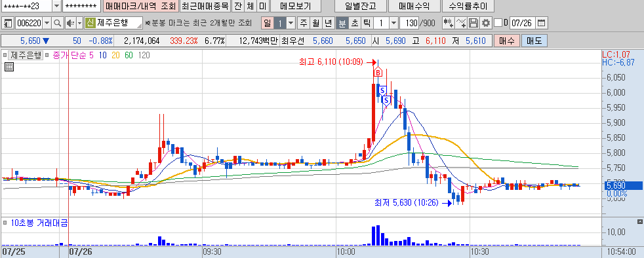This screenshot has width=644, height=258.
Task: Expand the stock code 006220 dropdown
Action: pos(47,23)
